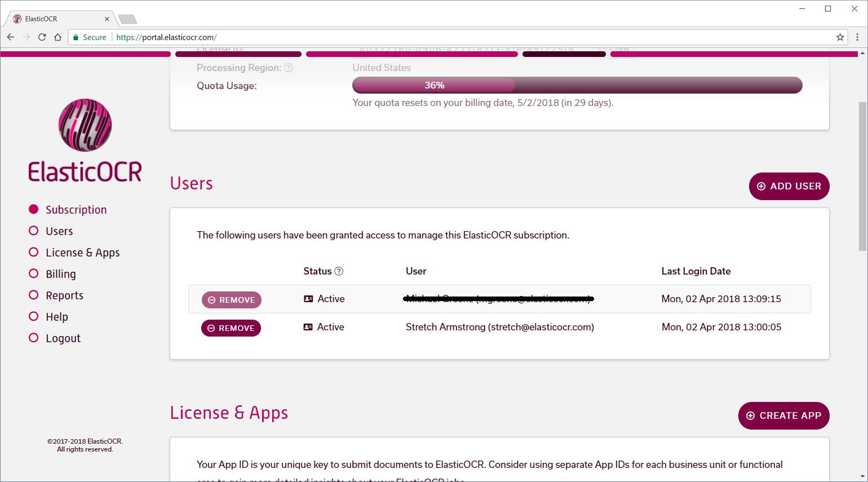Click the browser home icon
868x482 pixels.
57,37
